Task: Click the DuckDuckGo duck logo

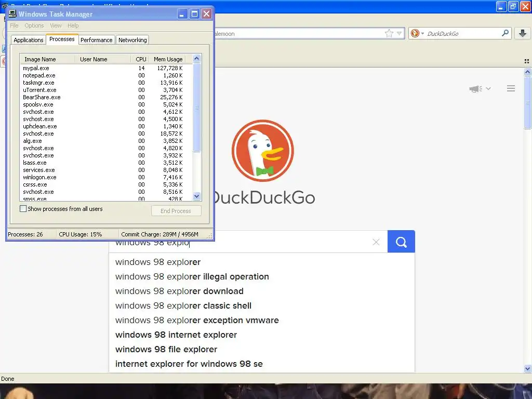Action: coord(262,151)
